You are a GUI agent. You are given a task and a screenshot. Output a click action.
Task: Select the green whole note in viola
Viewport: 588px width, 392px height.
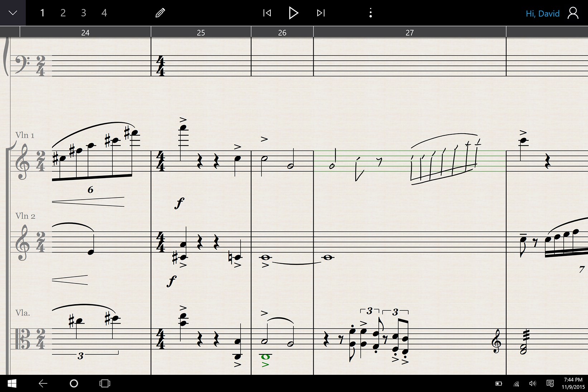click(x=265, y=357)
